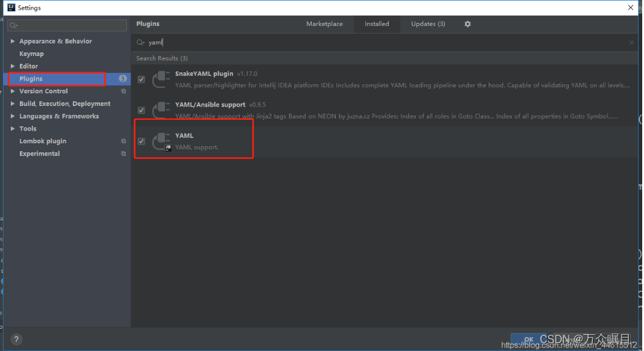This screenshot has height=351, width=644.
Task: Select Languages & Frameworks label
Action: [59, 116]
